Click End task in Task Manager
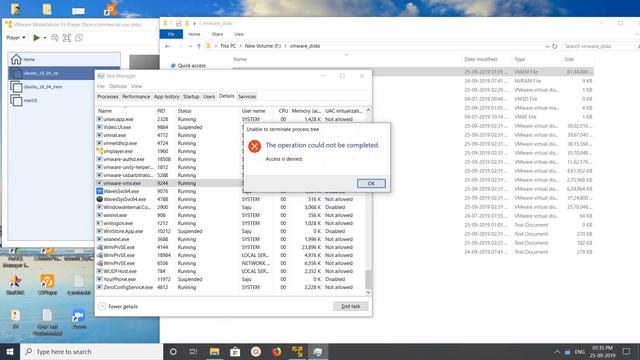This screenshot has width=640, height=360. tap(351, 306)
